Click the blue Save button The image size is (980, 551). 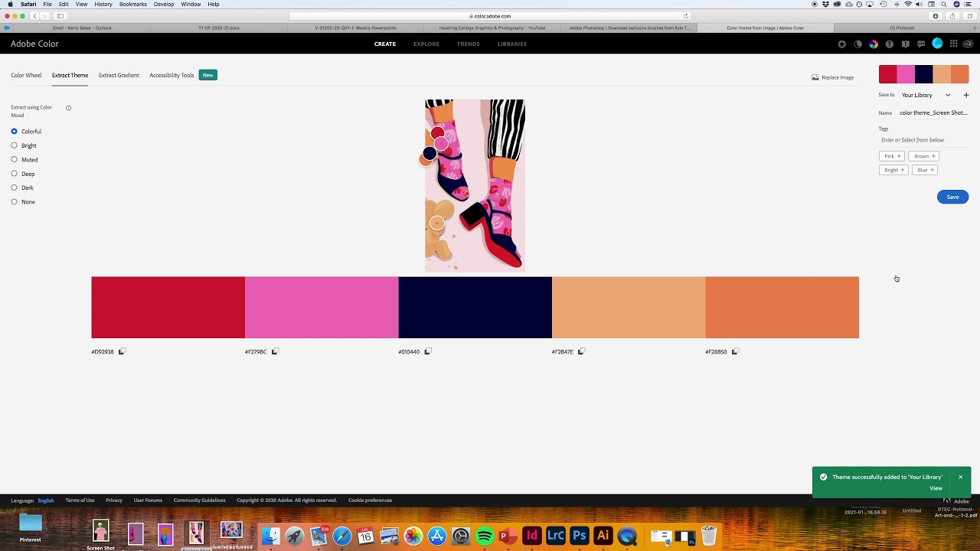952,197
